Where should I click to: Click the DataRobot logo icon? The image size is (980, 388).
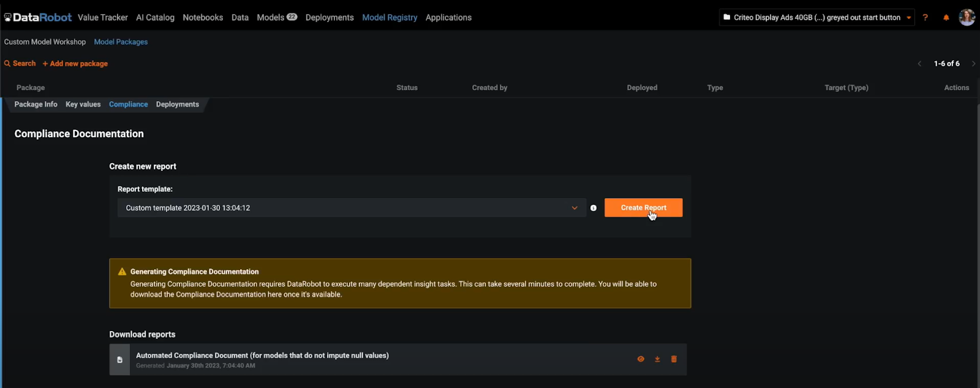[x=8, y=18]
